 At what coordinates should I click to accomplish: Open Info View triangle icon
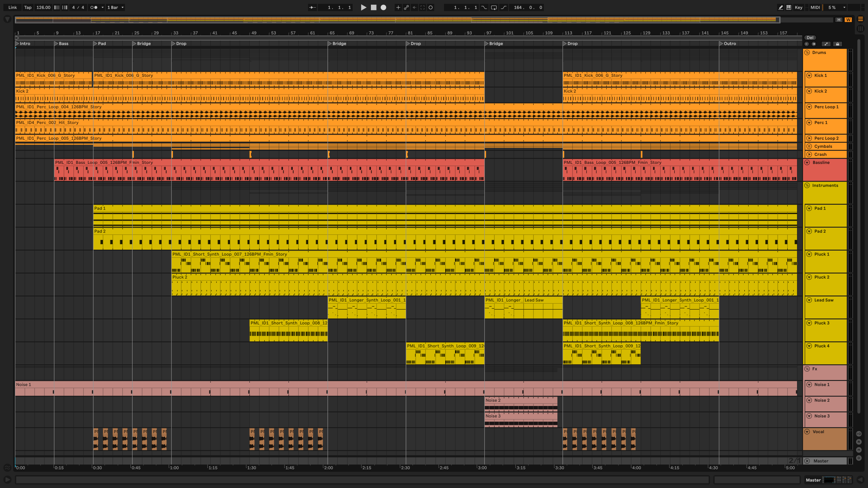coord(7,480)
